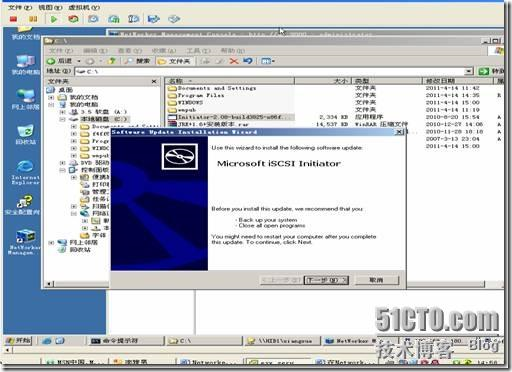Viewport: 512px width, 372px height.
Task: Open the Explorer 工具 menu
Action: 198,51
